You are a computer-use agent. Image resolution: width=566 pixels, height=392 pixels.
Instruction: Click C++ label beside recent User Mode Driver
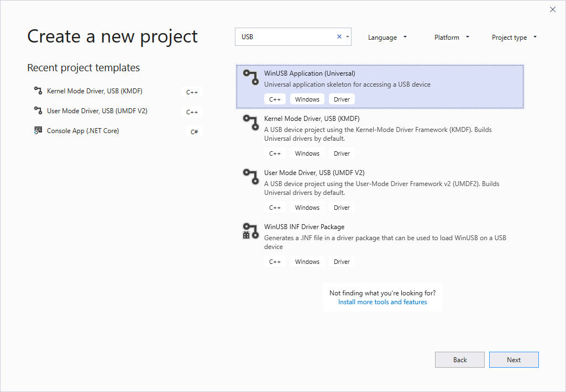[x=192, y=112]
